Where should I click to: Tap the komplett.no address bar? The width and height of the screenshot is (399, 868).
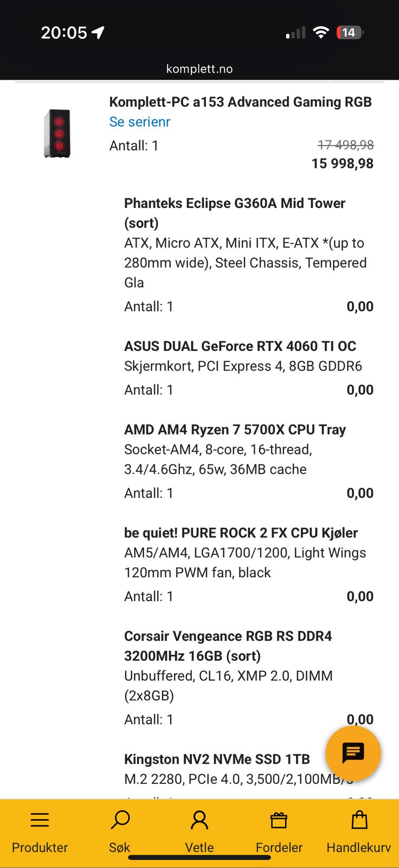pyautogui.click(x=200, y=69)
